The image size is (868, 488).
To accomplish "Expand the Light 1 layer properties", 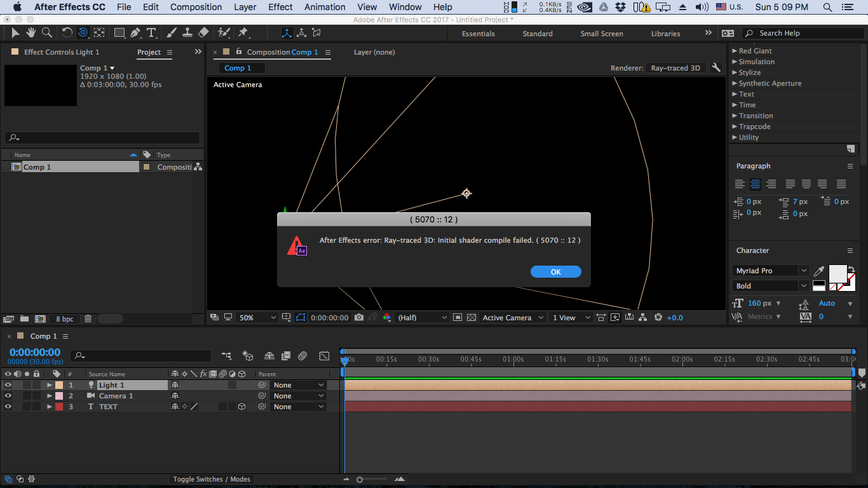I will pos(50,385).
